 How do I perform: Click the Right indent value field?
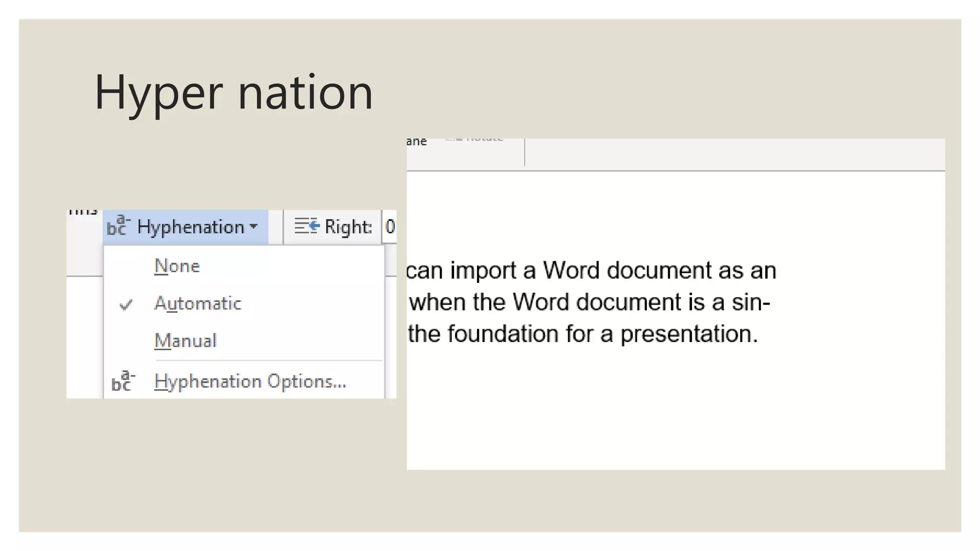coord(390,227)
